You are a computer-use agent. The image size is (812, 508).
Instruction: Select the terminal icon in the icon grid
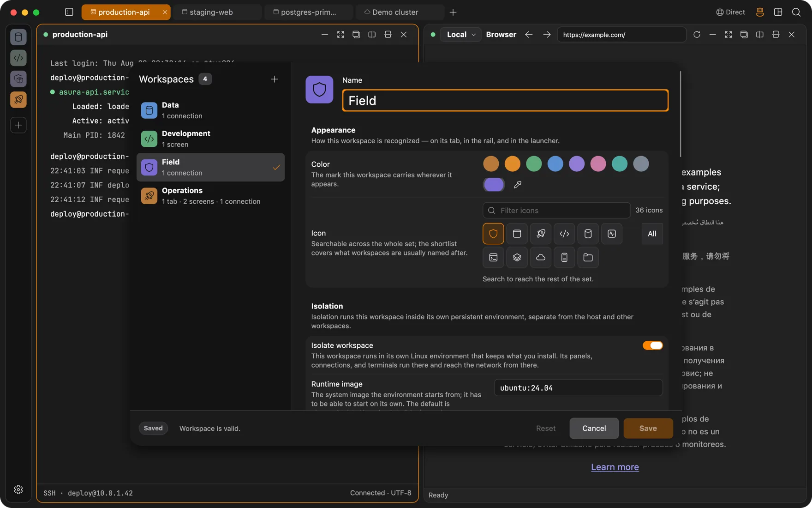click(493, 257)
